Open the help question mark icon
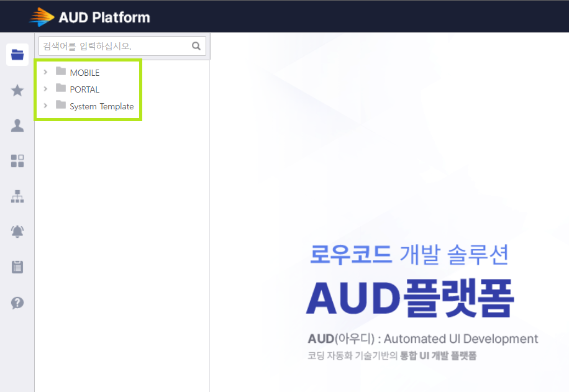This screenshot has height=392, width=569. (x=17, y=303)
